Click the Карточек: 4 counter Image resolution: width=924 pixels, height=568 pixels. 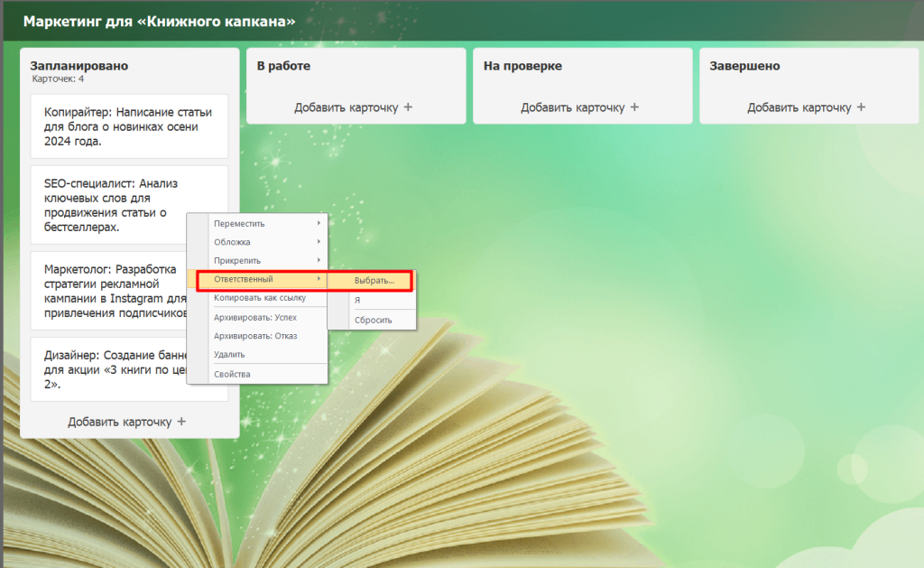pyautogui.click(x=58, y=79)
